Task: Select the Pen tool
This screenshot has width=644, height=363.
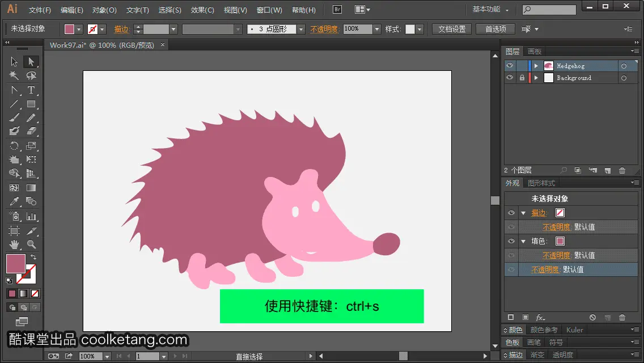Action: tap(14, 90)
